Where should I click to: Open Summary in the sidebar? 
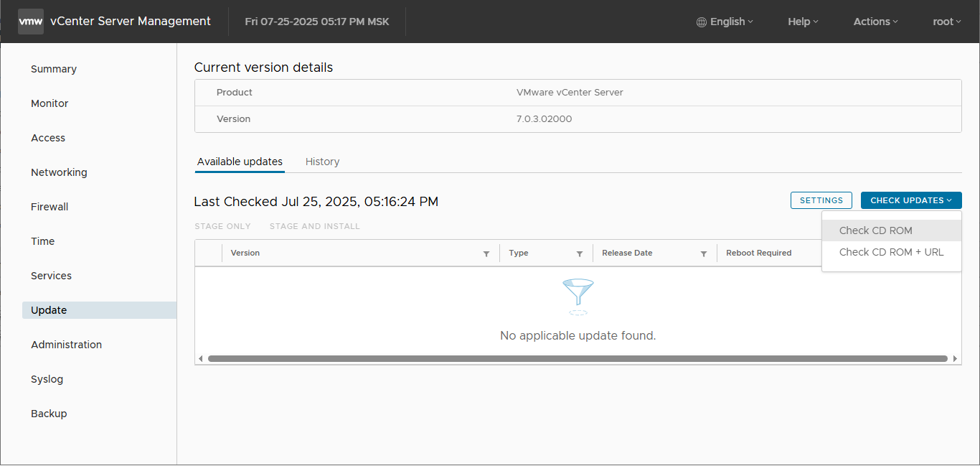coord(54,69)
